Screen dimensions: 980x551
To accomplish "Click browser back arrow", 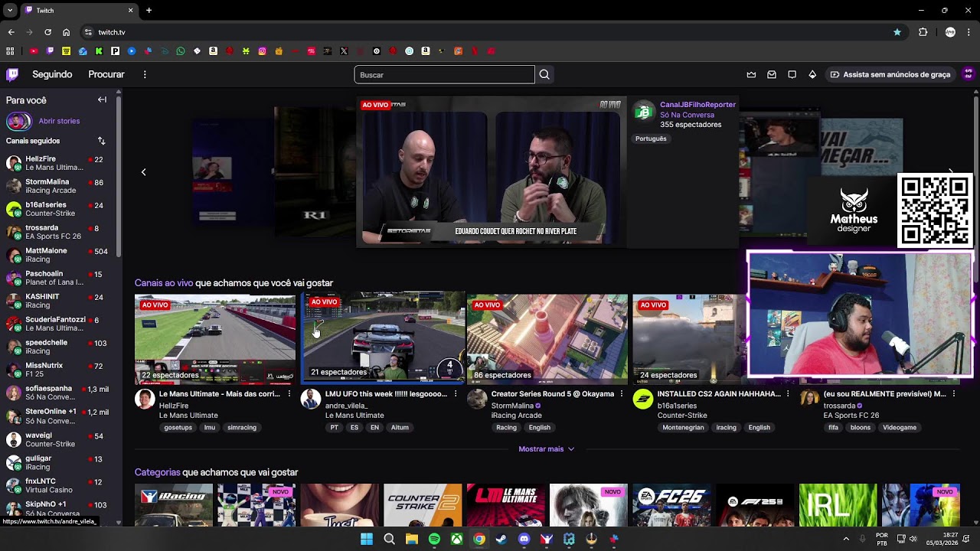I will [x=11, y=32].
